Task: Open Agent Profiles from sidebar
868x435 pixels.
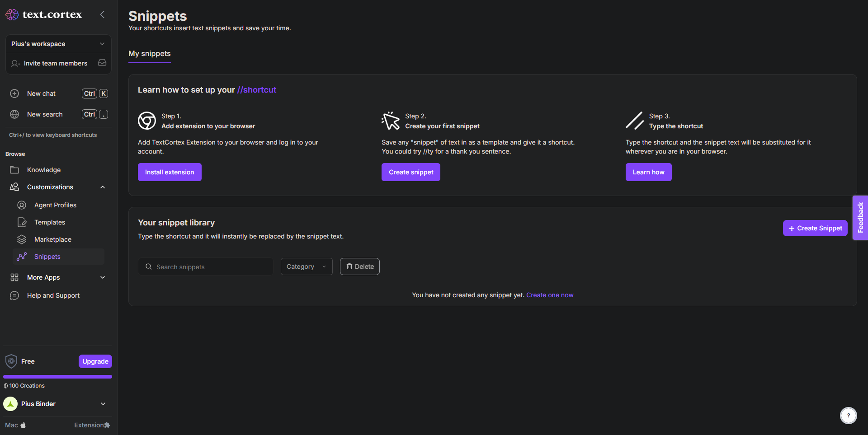Action: [55, 205]
